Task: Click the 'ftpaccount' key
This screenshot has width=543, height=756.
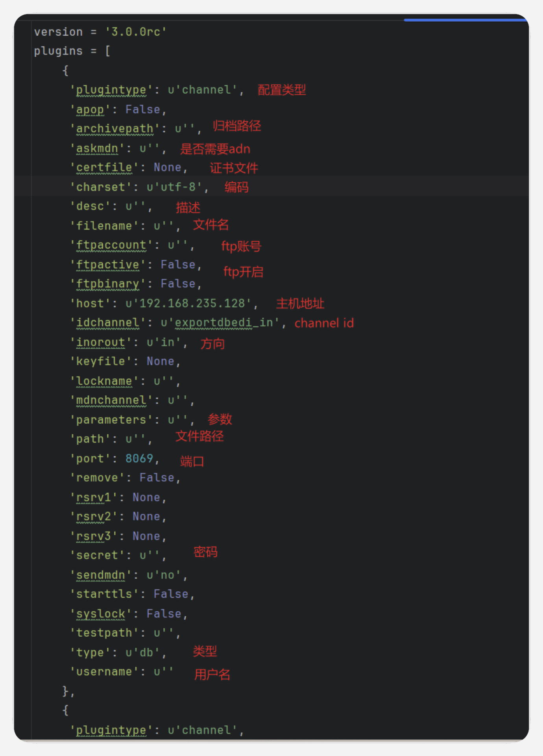Action: [111, 245]
